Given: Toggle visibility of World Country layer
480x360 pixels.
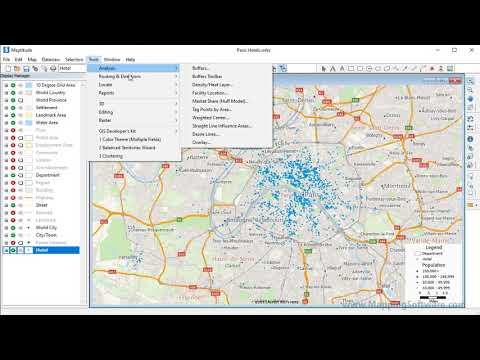Looking at the screenshot, I should coord(13,93).
